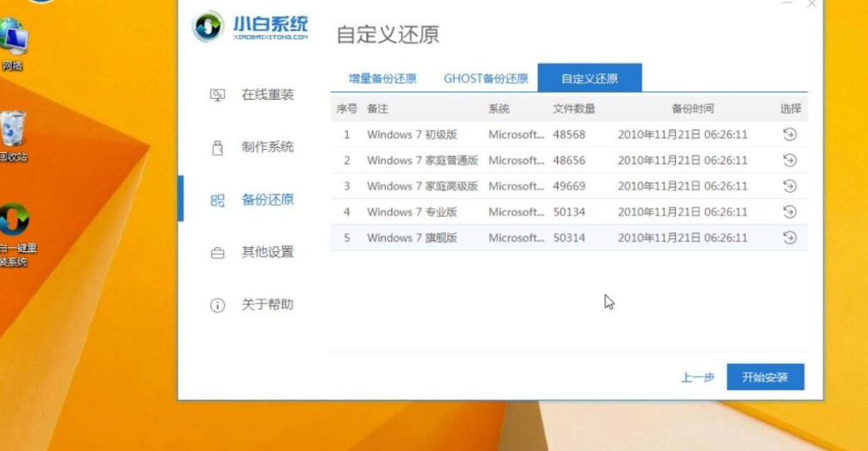Switch to the GHOST备份还原 tab
Viewport: 868px width, 451px height.
point(486,78)
